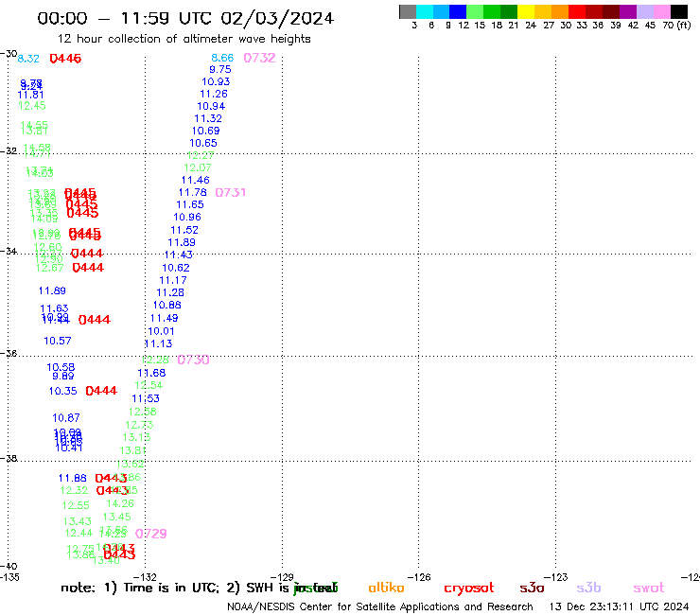Screen dimensions: 700x615
Task: Click the wave height '11.17'
Action: coord(173,280)
